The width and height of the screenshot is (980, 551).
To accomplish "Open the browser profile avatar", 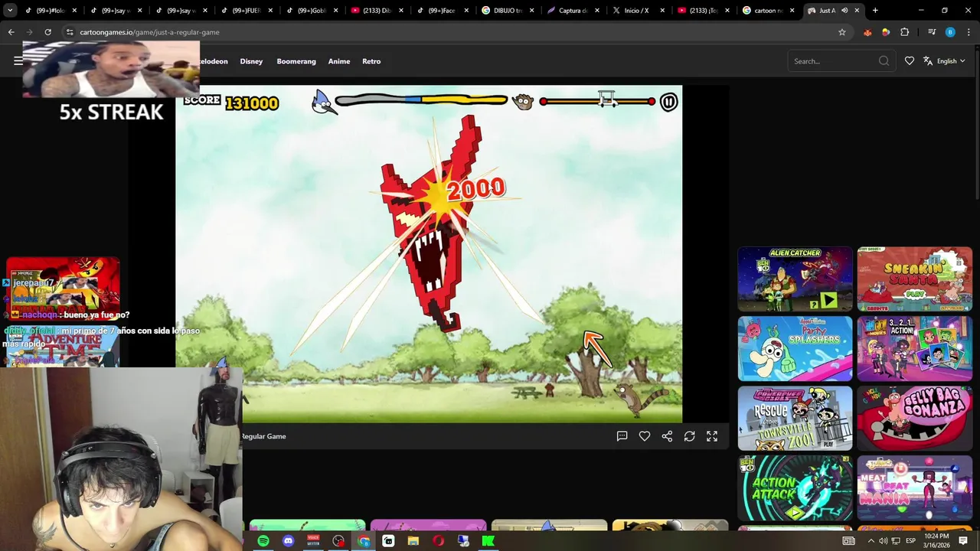I will tap(950, 32).
